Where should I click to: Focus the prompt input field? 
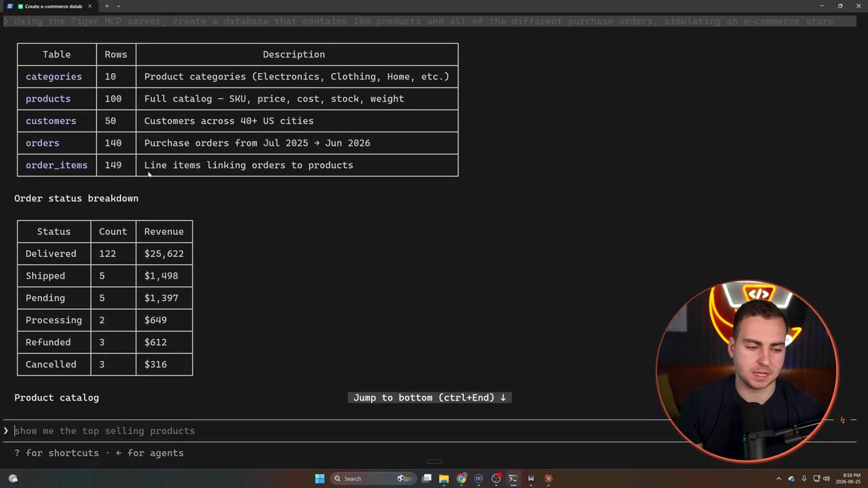[420, 431]
